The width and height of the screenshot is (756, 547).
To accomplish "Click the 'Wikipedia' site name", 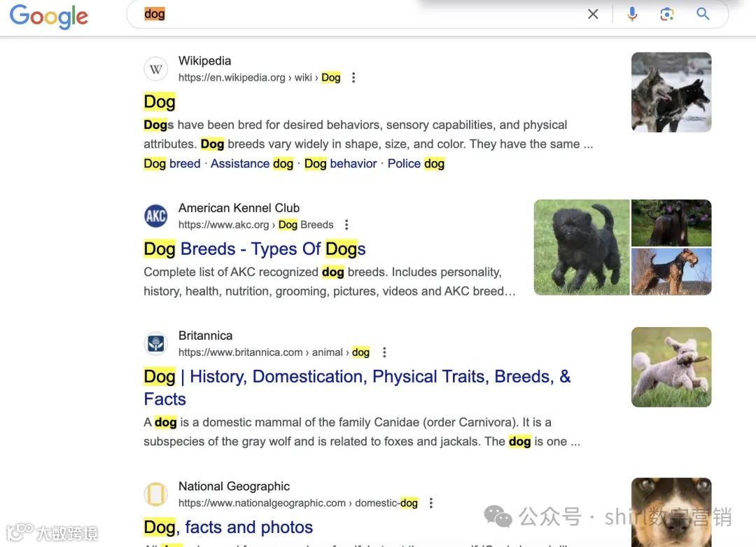I will [x=205, y=61].
